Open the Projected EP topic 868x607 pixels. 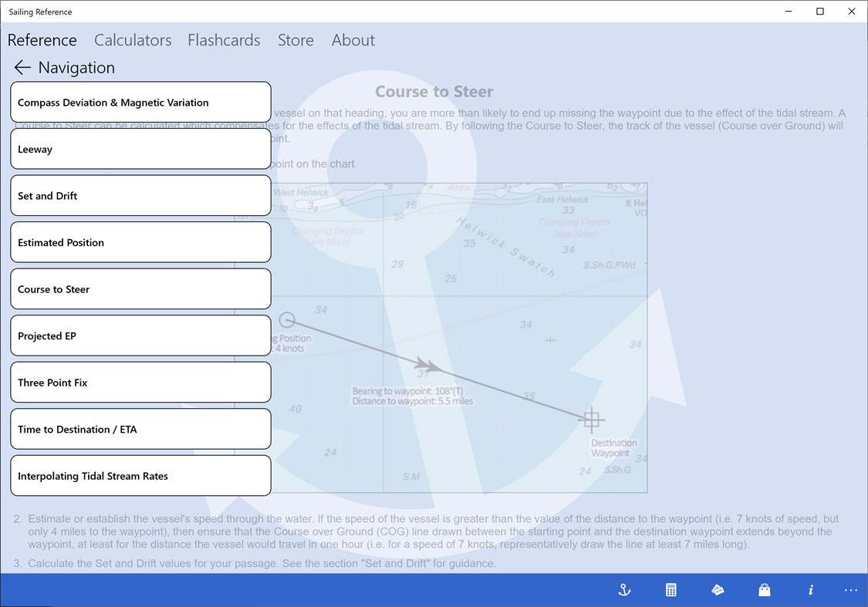pyautogui.click(x=140, y=335)
